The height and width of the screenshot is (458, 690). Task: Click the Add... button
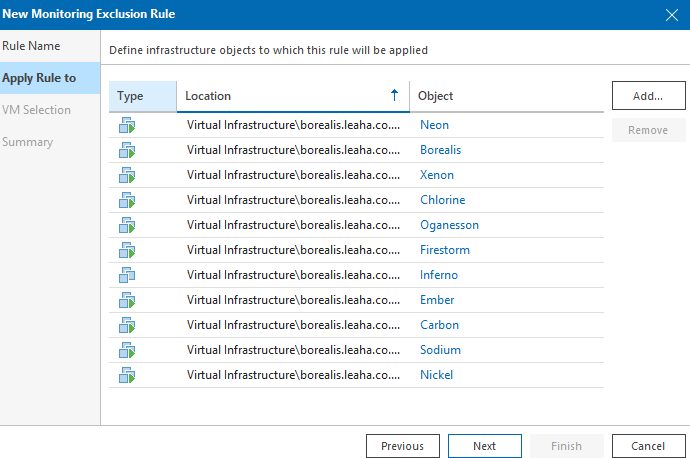pyautogui.click(x=648, y=95)
